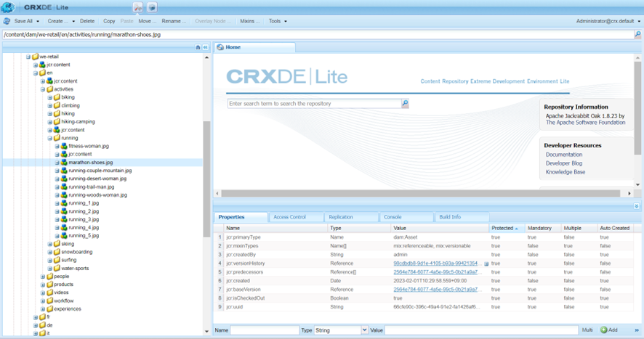
Task: Click the tree panel home icon
Action: click(198, 48)
